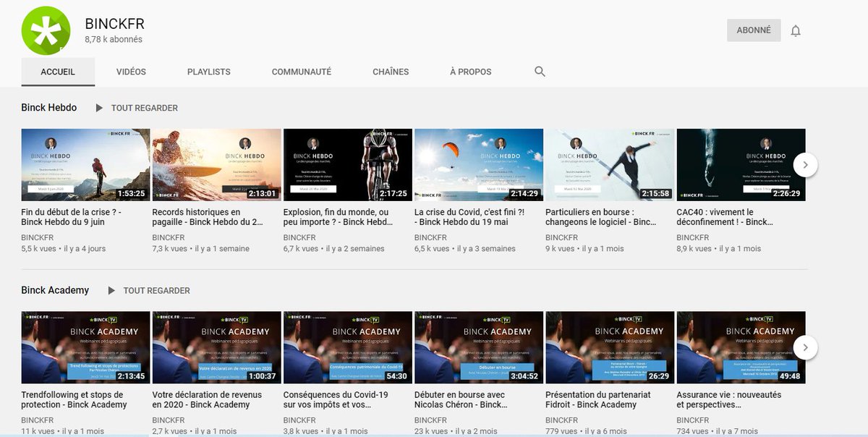This screenshot has height=437, width=868.
Task: Click BINCKFR under 'Débuter en bourse' video
Action: pyautogui.click(x=430, y=420)
